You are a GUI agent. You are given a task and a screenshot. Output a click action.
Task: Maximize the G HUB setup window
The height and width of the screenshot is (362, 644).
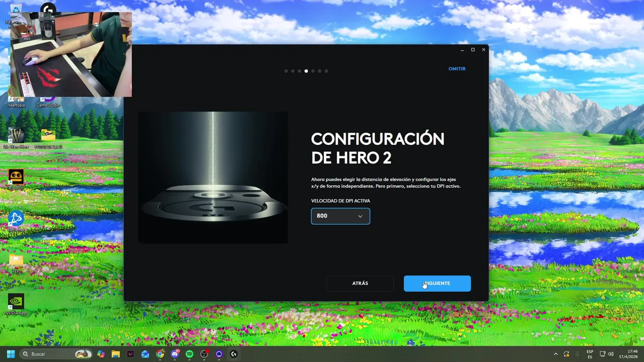coord(473,50)
